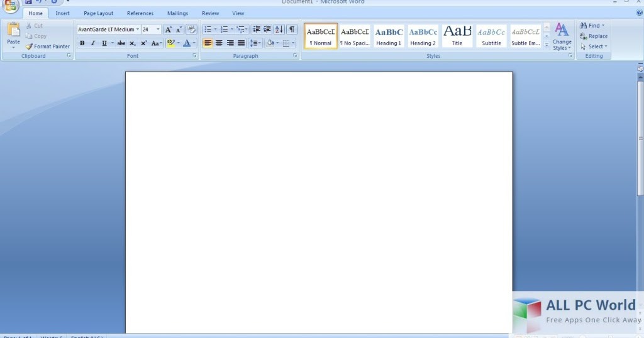Switch to the Insert tab
Image resolution: width=644 pixels, height=338 pixels.
point(62,13)
